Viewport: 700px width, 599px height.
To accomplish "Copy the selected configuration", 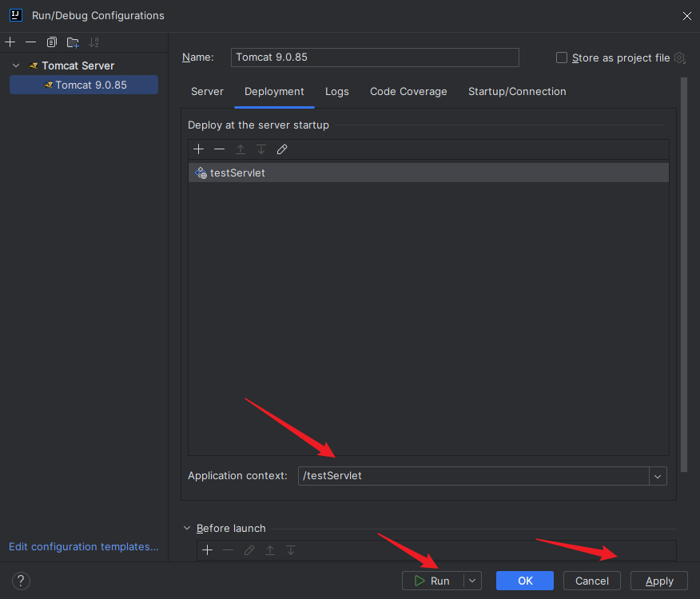I will click(x=52, y=42).
